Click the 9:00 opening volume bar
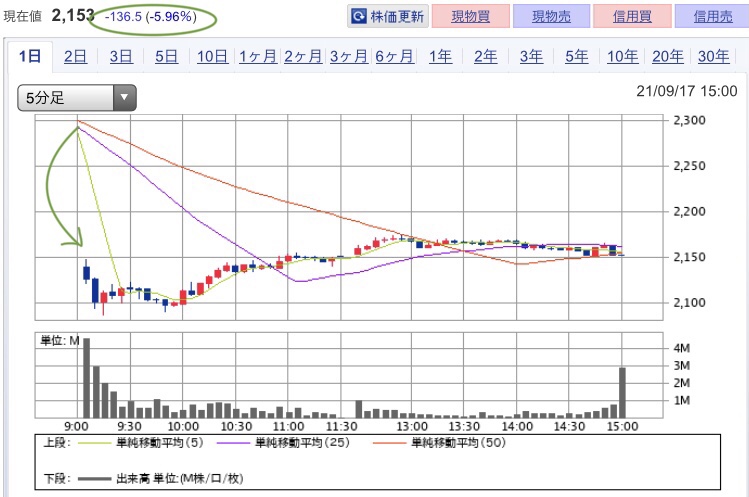Viewport: 749px width, 497px height. click(86, 378)
